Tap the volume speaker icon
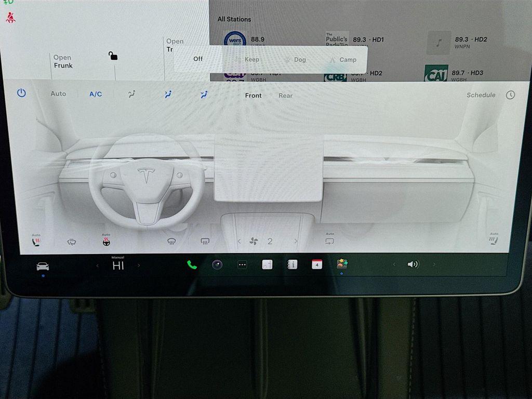The width and height of the screenshot is (532, 399). point(413,264)
